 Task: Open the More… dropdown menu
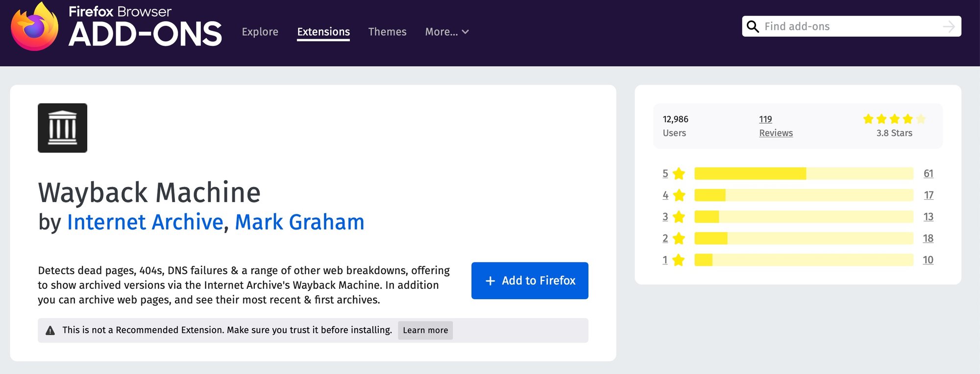click(447, 32)
